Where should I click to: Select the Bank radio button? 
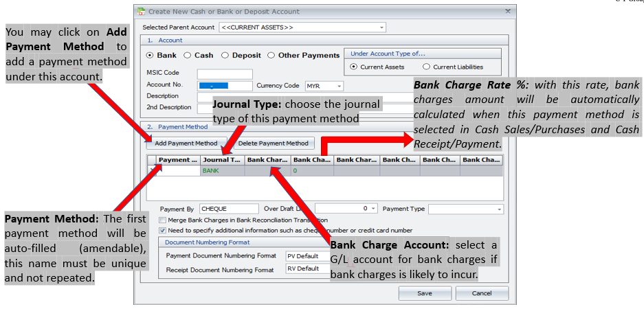pos(151,55)
